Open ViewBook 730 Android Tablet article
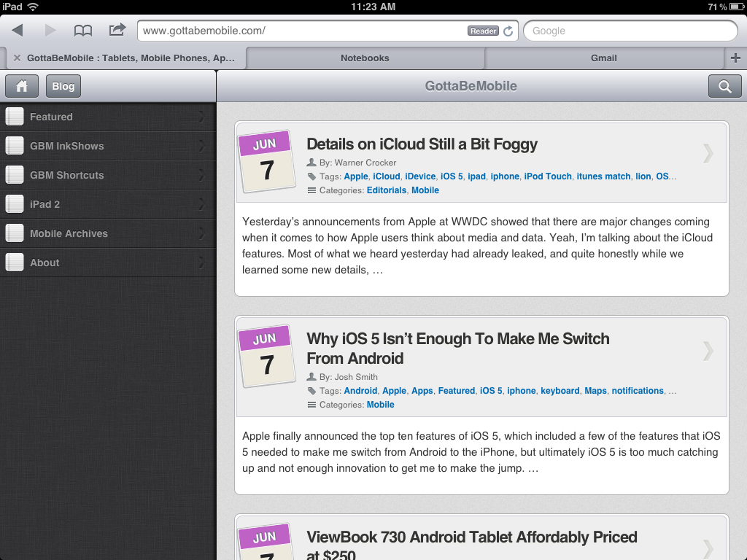This screenshot has height=560, width=747. coord(472,545)
